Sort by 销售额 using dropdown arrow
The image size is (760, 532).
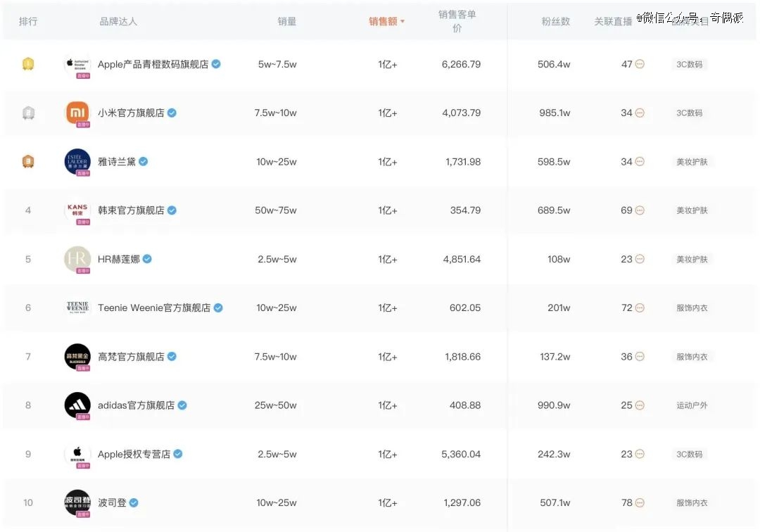point(403,21)
